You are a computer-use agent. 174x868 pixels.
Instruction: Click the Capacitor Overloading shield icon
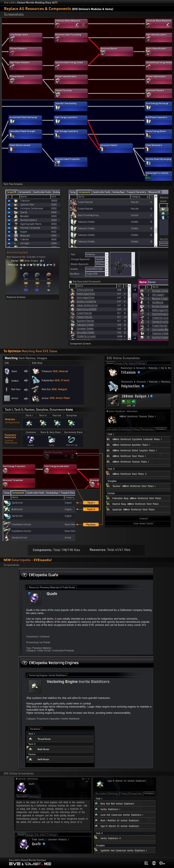pyautogui.click(x=57, y=107)
